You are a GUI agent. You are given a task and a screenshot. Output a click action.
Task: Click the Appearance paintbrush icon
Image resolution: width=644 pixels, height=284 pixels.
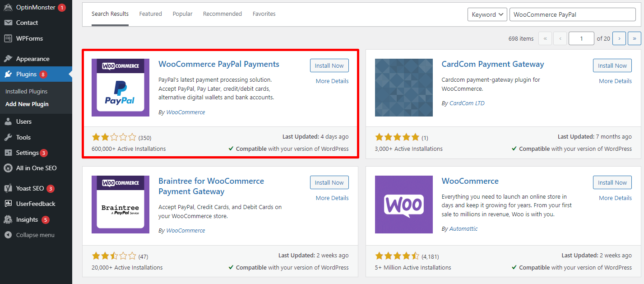pos(8,59)
